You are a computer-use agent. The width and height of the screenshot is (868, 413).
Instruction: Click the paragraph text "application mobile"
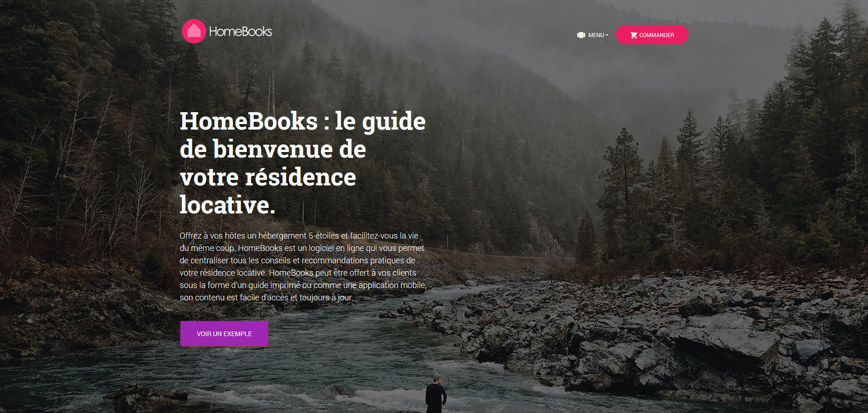click(392, 285)
